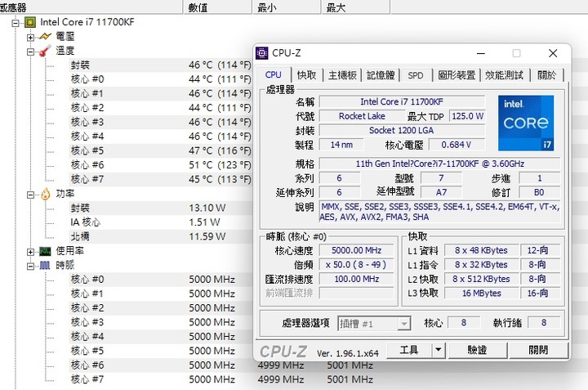The image size is (588, 390).
Task: Click the 14 nm technology field
Action: click(x=341, y=145)
